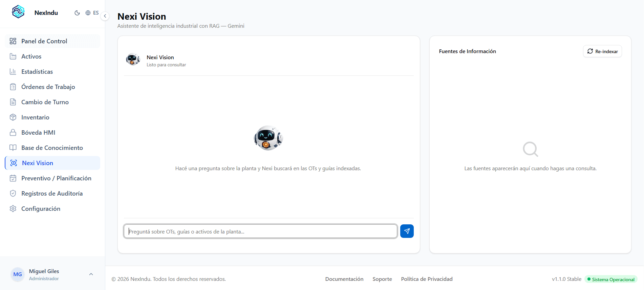This screenshot has height=290, width=644.
Task: Click the NexIndu brand name
Action: (46, 13)
